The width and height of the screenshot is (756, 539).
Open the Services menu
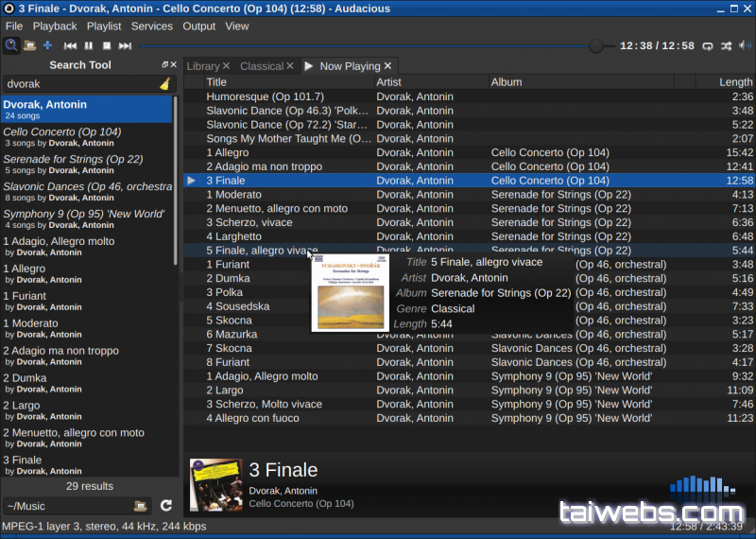[x=151, y=26]
